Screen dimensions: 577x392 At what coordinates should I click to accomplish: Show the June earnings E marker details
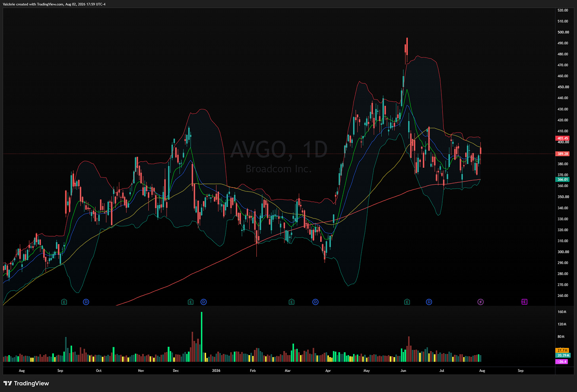(407, 302)
